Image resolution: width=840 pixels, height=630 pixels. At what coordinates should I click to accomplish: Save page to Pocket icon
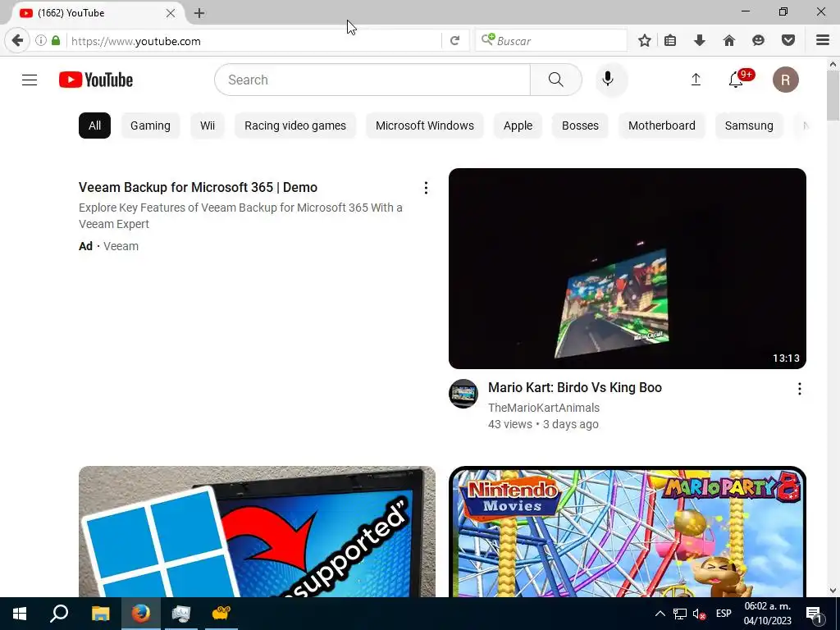(787, 40)
